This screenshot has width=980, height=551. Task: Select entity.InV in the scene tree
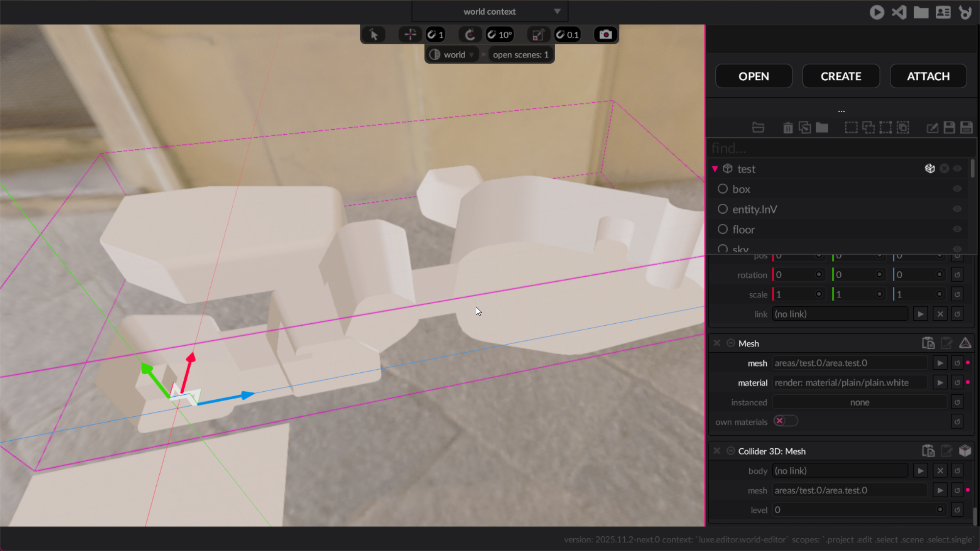click(x=754, y=210)
